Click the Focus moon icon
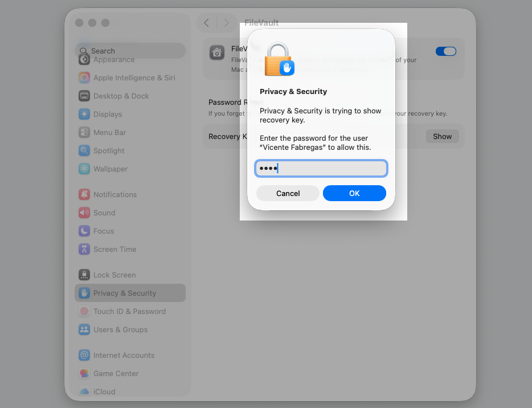532x408 pixels. [84, 231]
